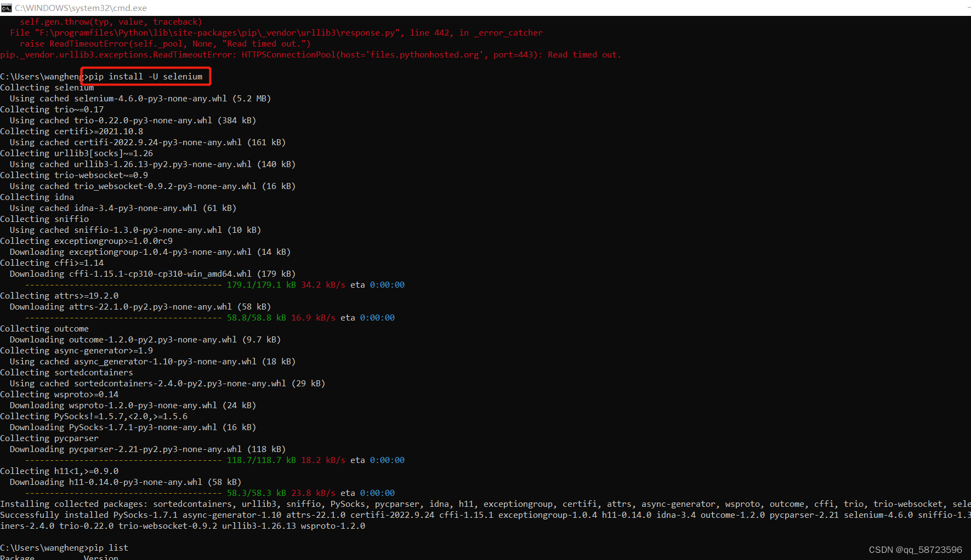This screenshot has width=971, height=560.
Task: Click the cmd.exe icon in the title bar
Action: pos(7,8)
